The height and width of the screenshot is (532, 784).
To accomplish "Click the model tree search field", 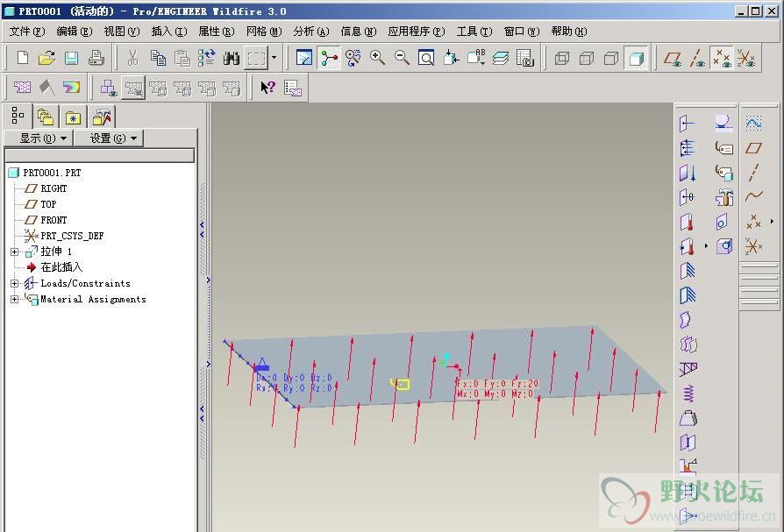I will [99, 155].
